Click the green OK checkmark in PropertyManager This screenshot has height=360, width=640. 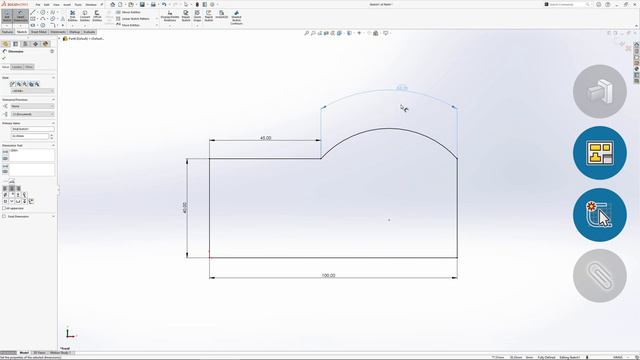click(x=4, y=58)
